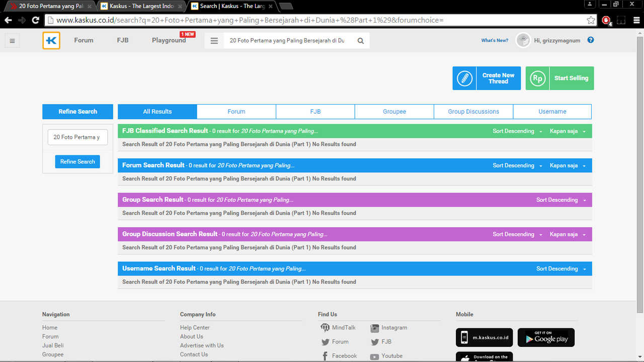The height and width of the screenshot is (362, 644).
Task: Open Contact Us footer link
Action: click(x=194, y=354)
